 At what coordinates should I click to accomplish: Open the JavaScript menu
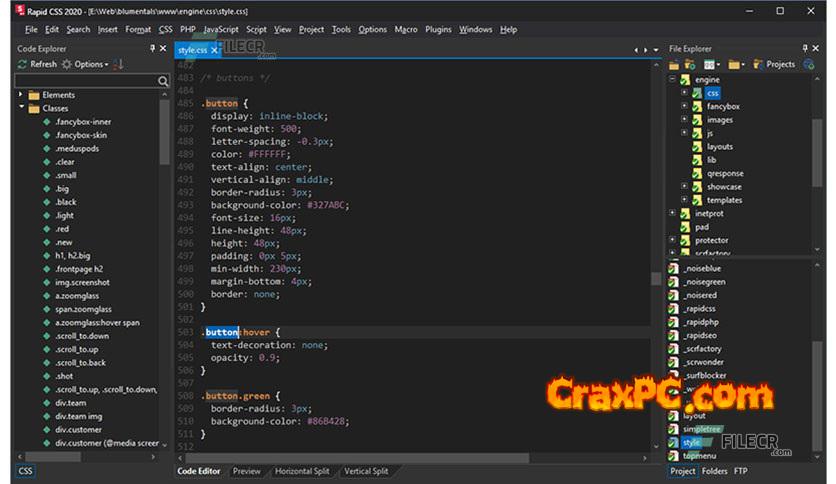click(x=220, y=30)
